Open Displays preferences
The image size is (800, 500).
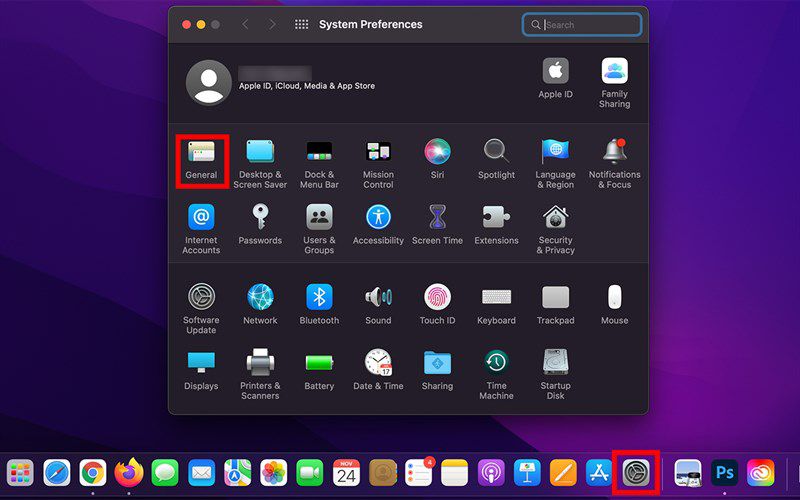pos(201,370)
